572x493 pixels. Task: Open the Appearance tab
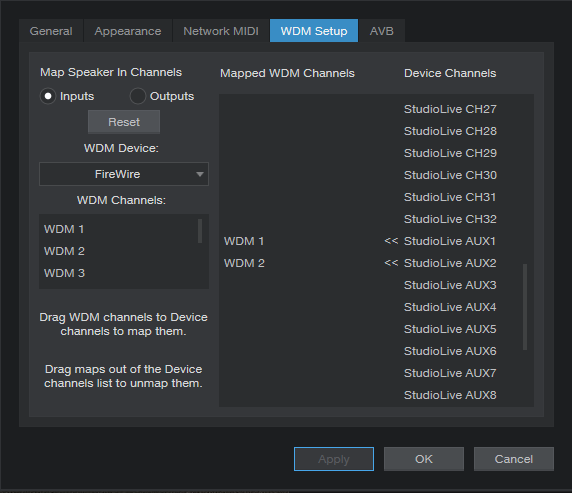(128, 31)
